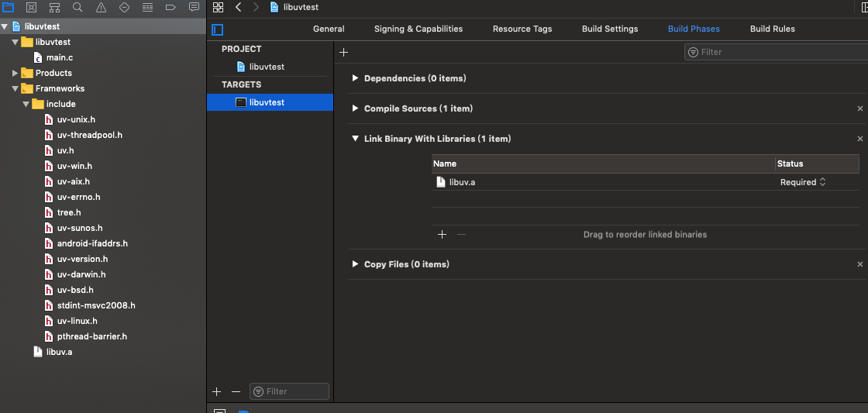Remove the target using the bottom minus button
This screenshot has width=868, height=413.
pyautogui.click(x=236, y=391)
